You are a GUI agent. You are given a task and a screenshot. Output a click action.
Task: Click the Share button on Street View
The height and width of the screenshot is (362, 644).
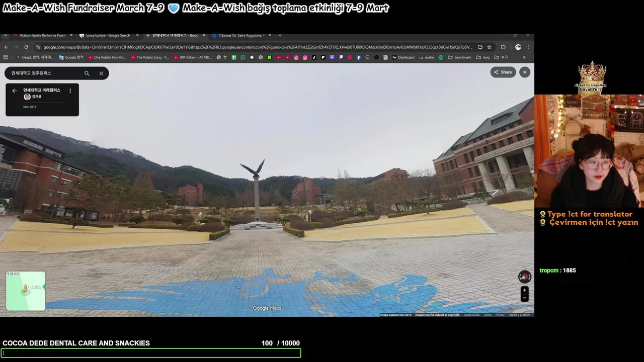point(503,72)
